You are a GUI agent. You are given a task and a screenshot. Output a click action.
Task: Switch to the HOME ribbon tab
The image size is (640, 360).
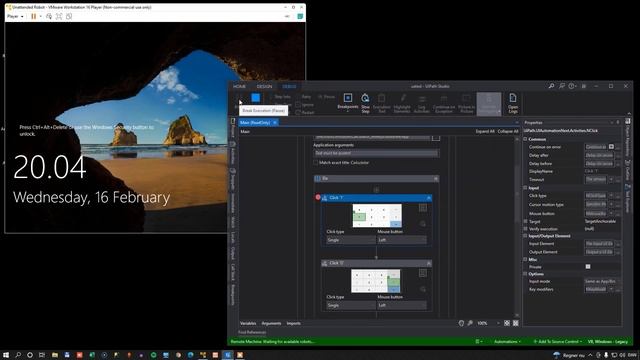tap(239, 87)
